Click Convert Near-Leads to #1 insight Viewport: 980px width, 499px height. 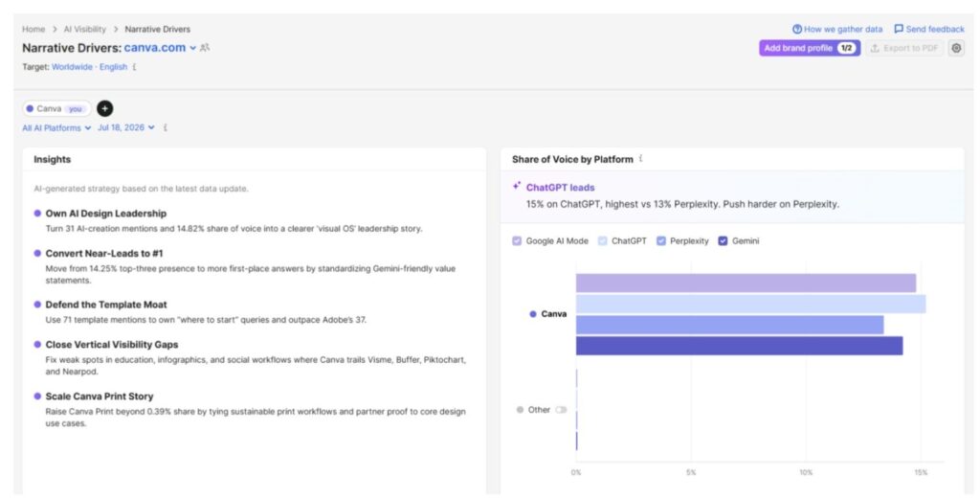click(103, 253)
